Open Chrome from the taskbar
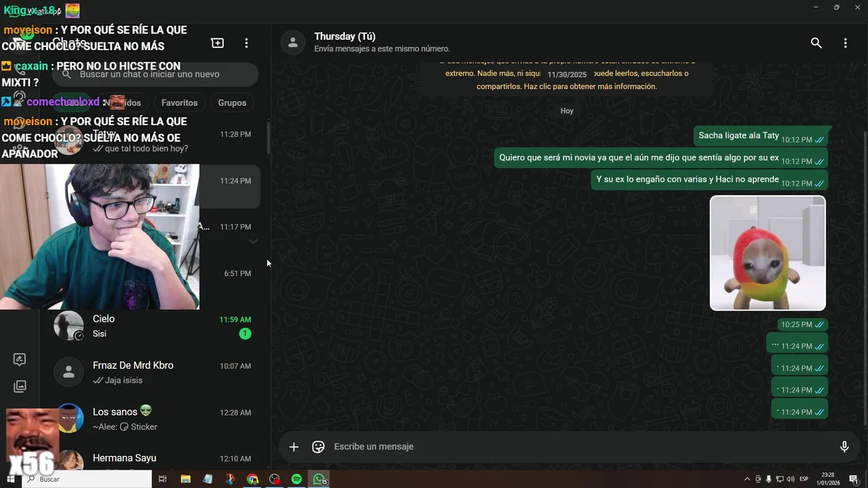Screen dimensions: 868x488 252,479
